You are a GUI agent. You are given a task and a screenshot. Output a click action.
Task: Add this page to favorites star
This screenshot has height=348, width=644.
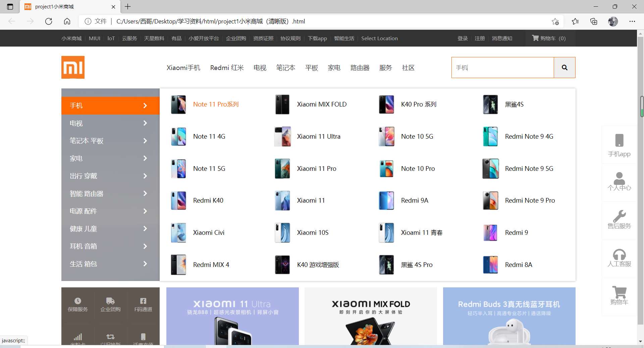(555, 21)
